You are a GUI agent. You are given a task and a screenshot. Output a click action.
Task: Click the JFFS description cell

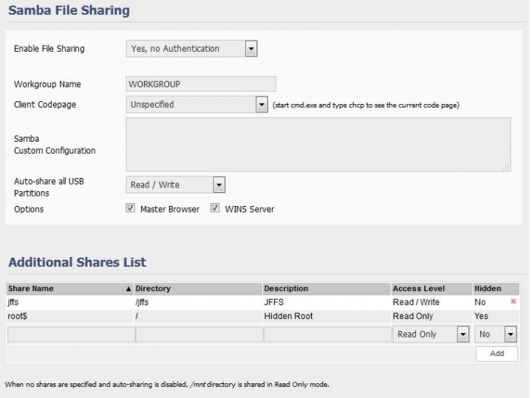click(327, 302)
